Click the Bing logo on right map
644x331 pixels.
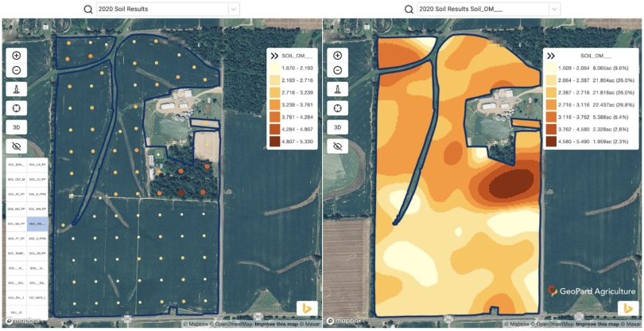pos(628,309)
